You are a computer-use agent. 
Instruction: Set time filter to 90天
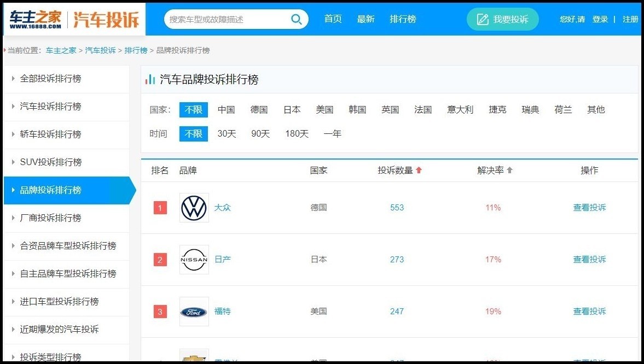tap(260, 134)
